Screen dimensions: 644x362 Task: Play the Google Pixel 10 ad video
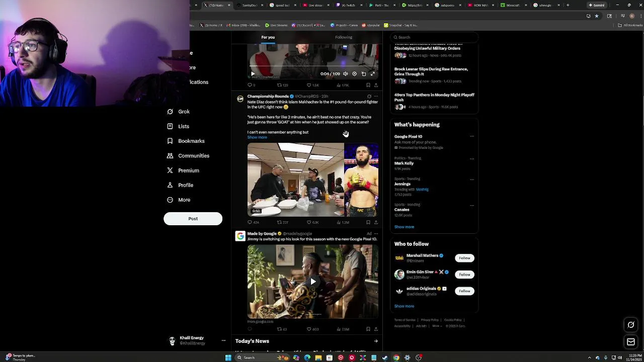(x=312, y=282)
